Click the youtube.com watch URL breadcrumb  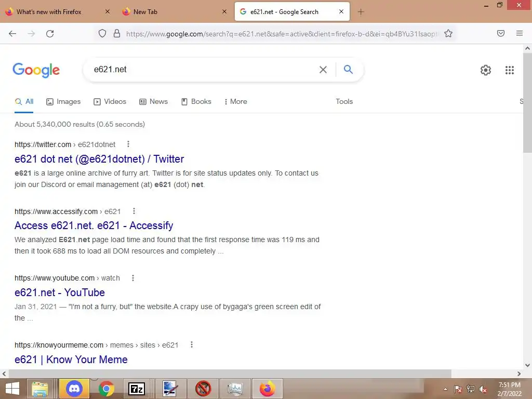[x=67, y=278]
